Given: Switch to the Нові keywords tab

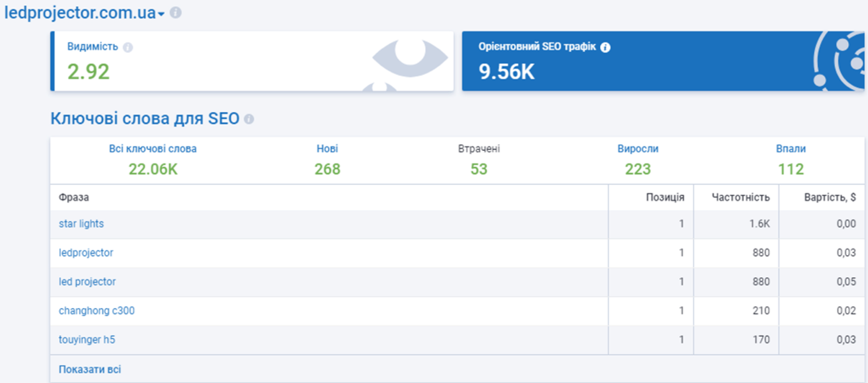Looking at the screenshot, I should [327, 149].
